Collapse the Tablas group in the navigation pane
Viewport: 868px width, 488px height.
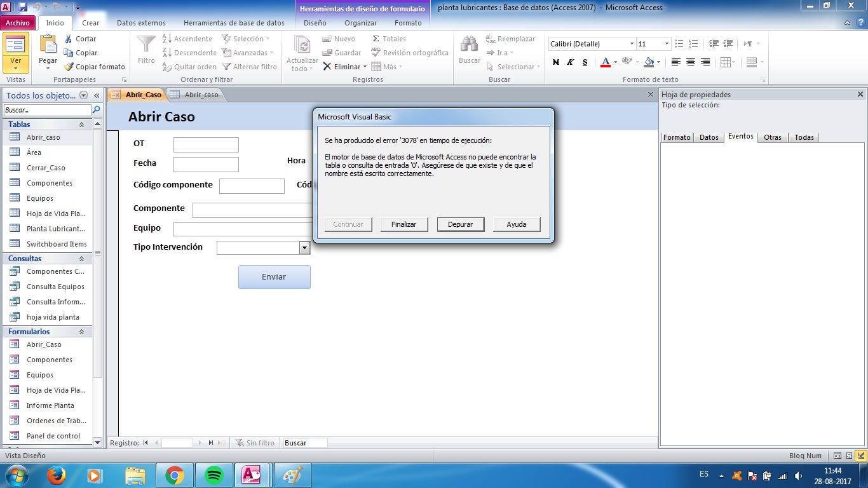coord(81,125)
